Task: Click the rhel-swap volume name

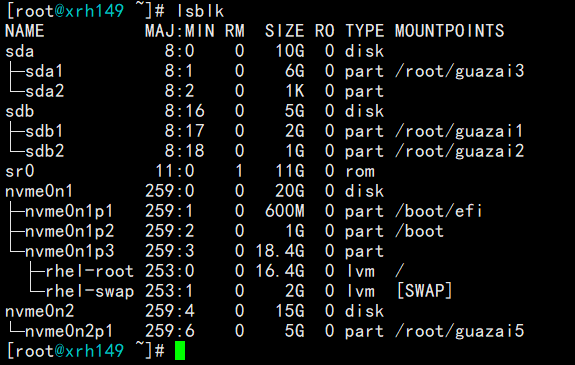Action: (89, 291)
